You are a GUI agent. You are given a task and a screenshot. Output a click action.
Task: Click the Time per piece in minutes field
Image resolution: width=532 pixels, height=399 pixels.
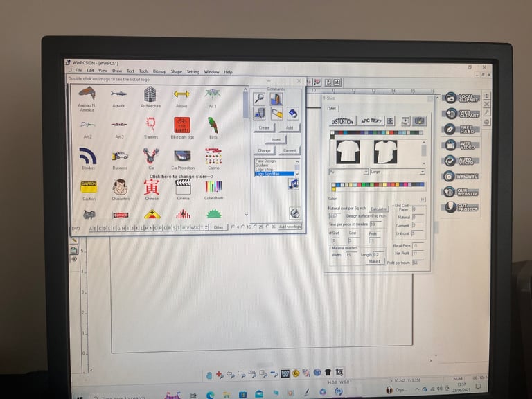tap(375, 224)
